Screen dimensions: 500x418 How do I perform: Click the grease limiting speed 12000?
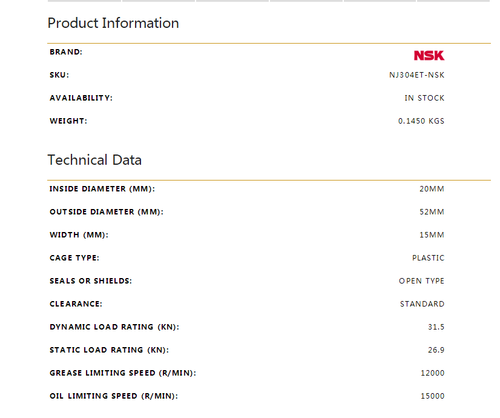coord(432,373)
